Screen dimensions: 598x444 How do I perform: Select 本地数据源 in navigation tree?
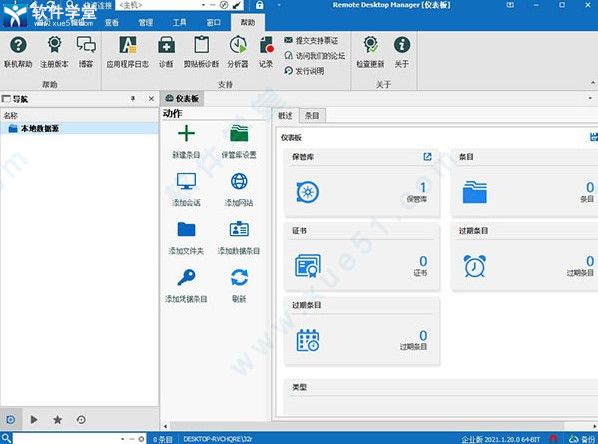(79, 129)
